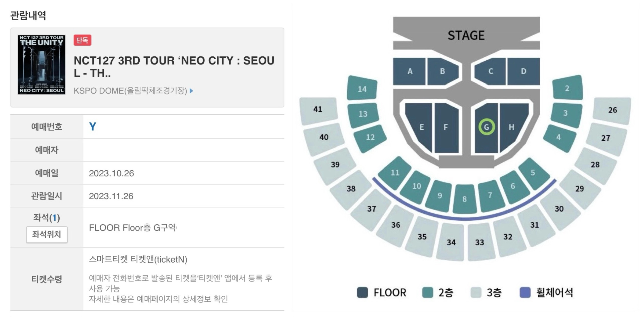The width and height of the screenshot is (644, 317).
Task: Select floor section C near the stage
Action: point(490,71)
